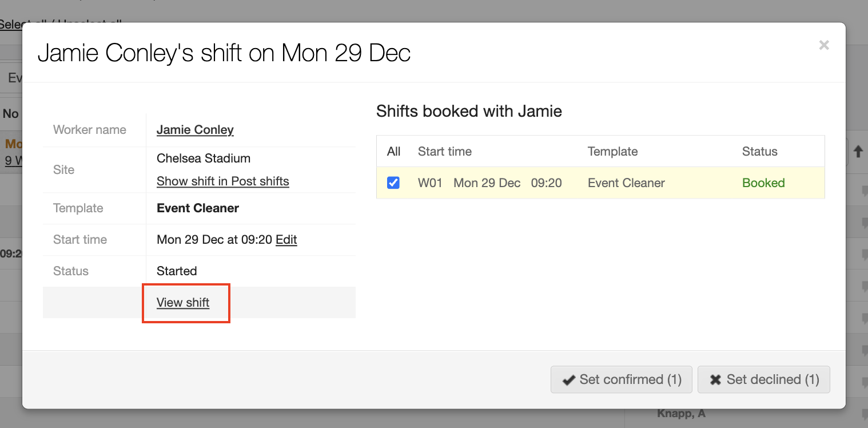Click the Start time column header
The height and width of the screenshot is (428, 868).
[x=444, y=152]
